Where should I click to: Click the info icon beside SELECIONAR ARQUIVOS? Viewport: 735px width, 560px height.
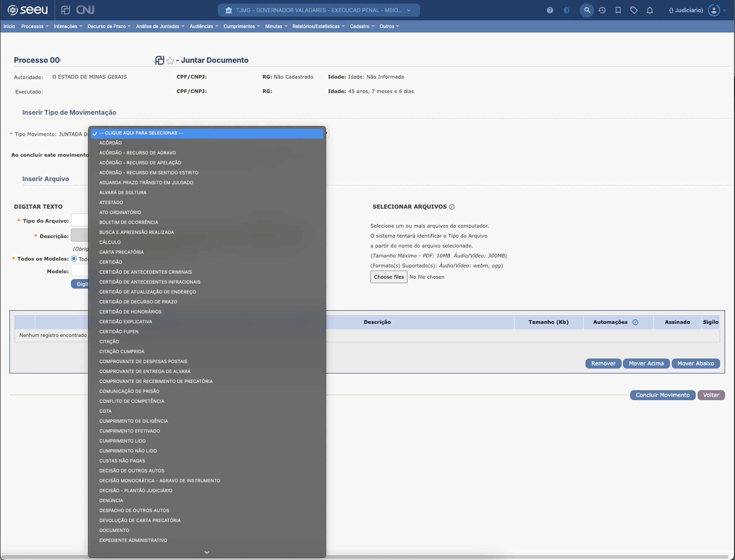[x=452, y=207]
